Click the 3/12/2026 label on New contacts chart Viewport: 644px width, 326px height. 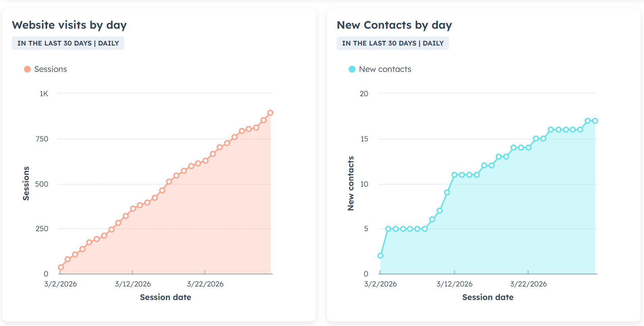click(454, 284)
